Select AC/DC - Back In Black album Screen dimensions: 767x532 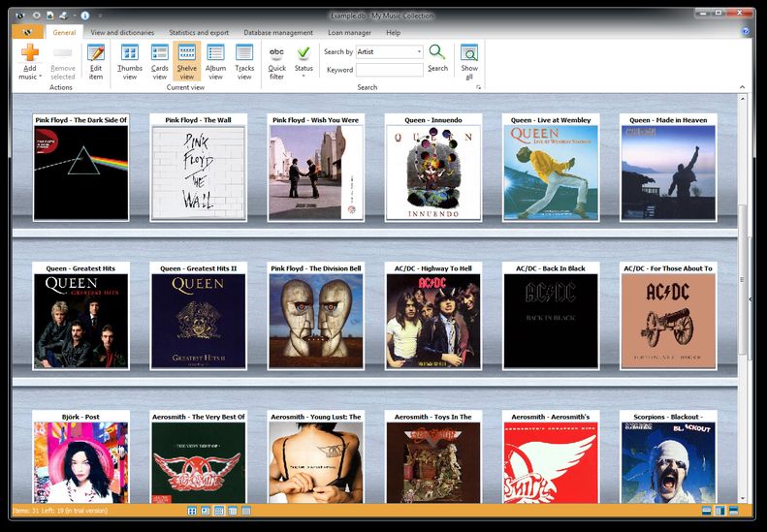coord(551,316)
